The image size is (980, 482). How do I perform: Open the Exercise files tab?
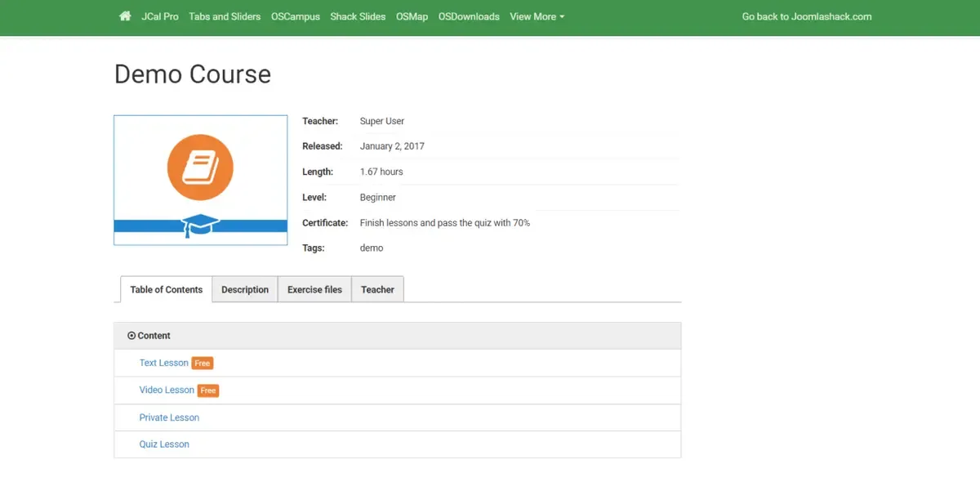pos(314,289)
